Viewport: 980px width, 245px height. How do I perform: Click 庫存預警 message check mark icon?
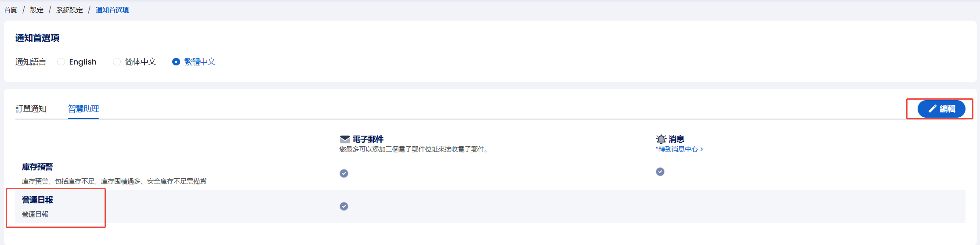660,172
